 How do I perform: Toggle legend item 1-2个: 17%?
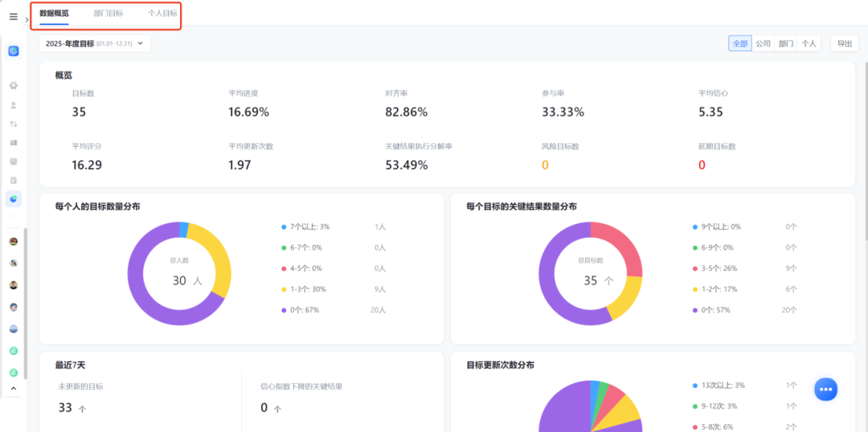click(x=717, y=289)
